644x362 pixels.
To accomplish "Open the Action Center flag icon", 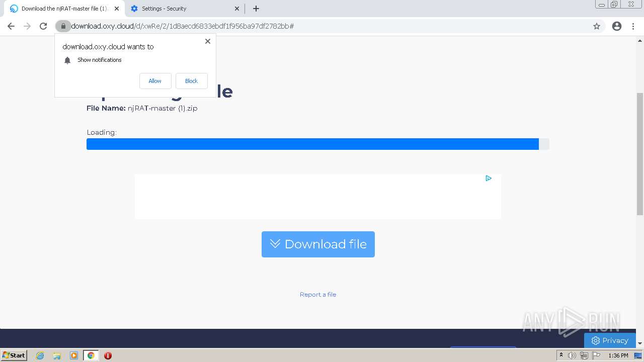I will [596, 355].
